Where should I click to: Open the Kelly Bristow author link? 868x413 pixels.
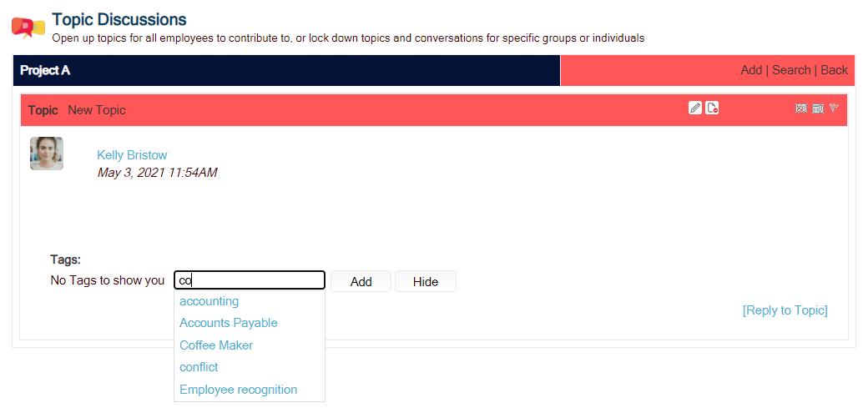click(x=132, y=155)
